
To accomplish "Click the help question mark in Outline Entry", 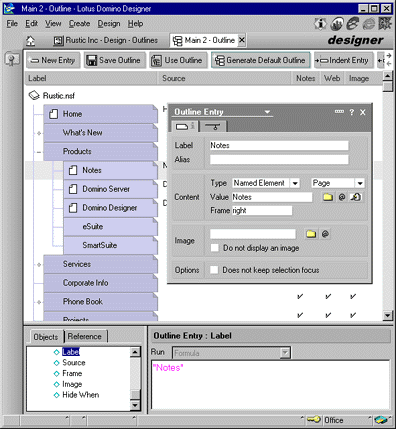I will click(351, 112).
